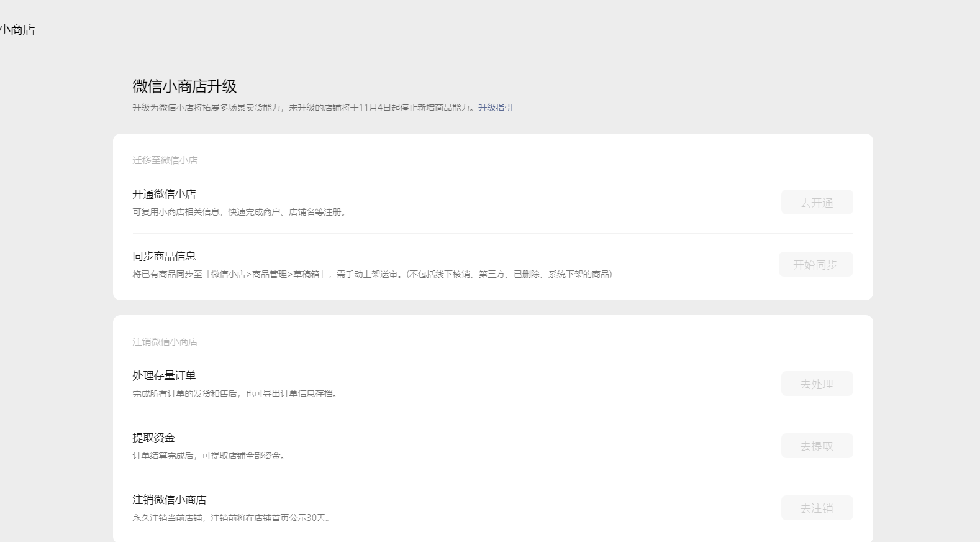
Task: Click the 去开通 button
Action: 817,202
